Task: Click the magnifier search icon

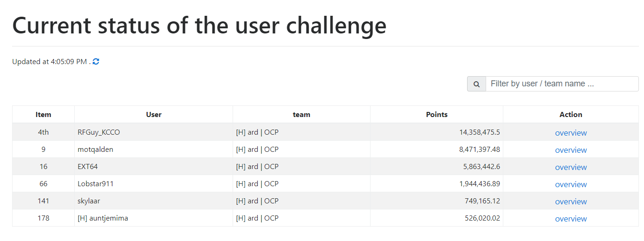Action: (x=476, y=84)
